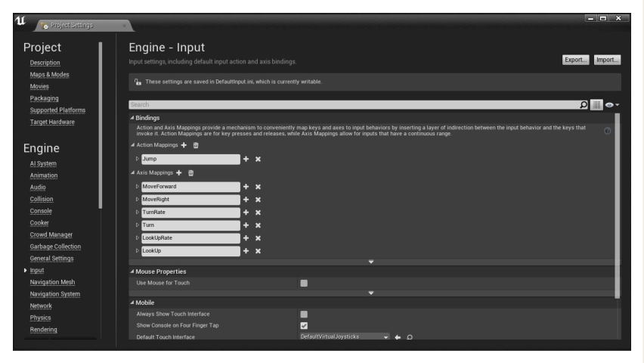Clear all Axis Mappings with trash icon
The image size is (644, 363).
pos(191,173)
